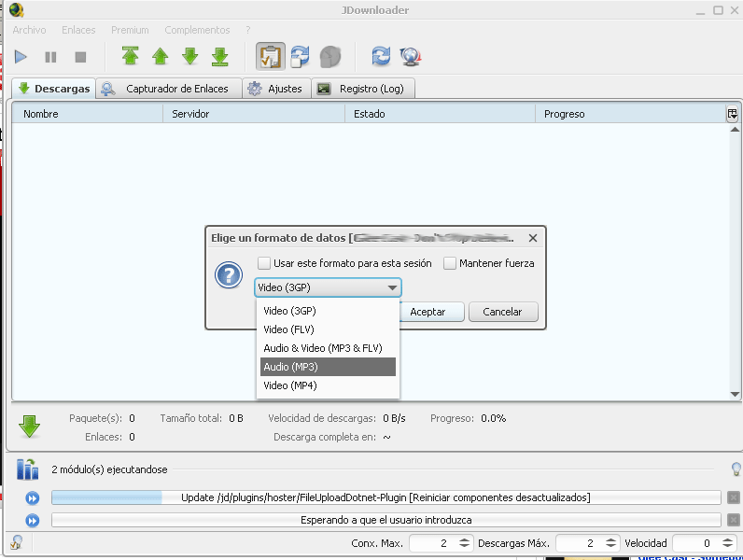Move selection to top with green arrow
The width and height of the screenshot is (743, 560).
coord(130,56)
